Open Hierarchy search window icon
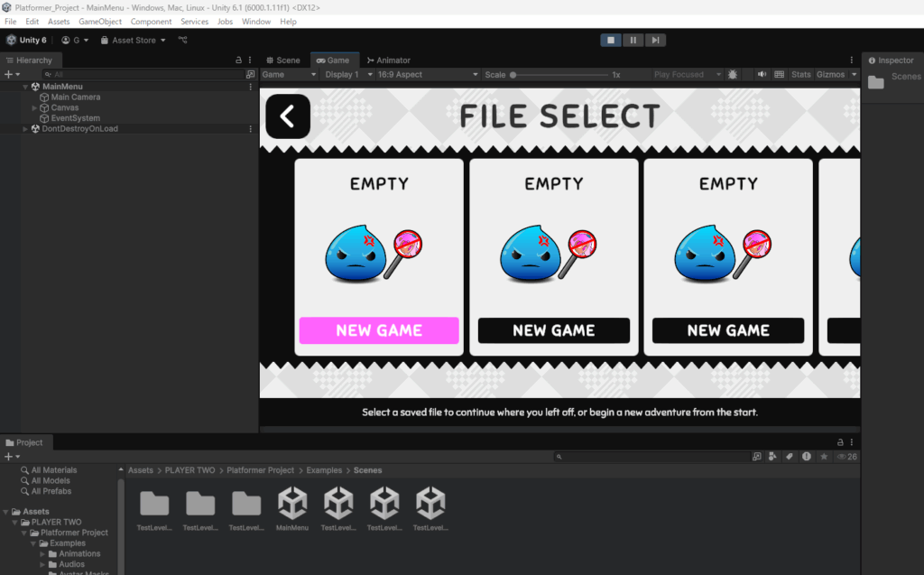The height and width of the screenshot is (575, 924). coord(251,74)
